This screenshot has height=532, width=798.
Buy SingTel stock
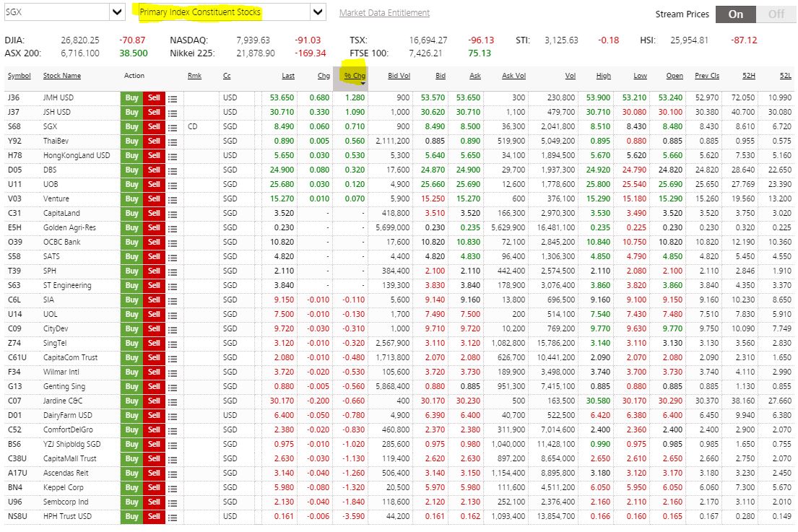132,344
